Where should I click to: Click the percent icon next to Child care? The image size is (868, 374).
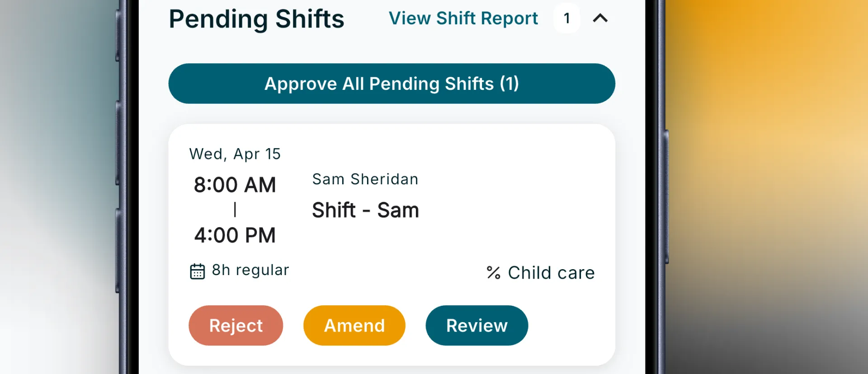(494, 272)
